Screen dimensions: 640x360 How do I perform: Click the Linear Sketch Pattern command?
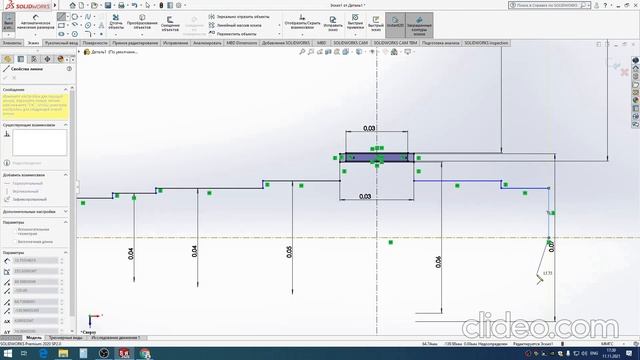(x=235, y=25)
